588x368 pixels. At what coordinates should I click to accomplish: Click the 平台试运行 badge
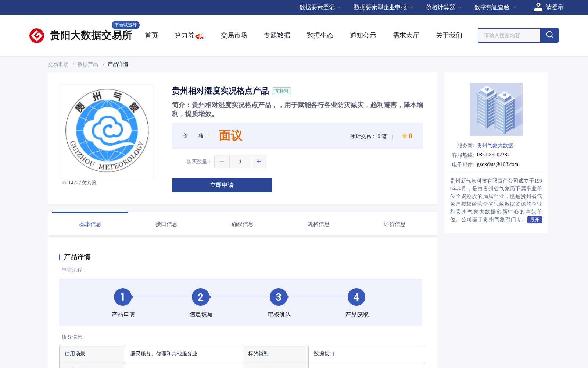126,25
